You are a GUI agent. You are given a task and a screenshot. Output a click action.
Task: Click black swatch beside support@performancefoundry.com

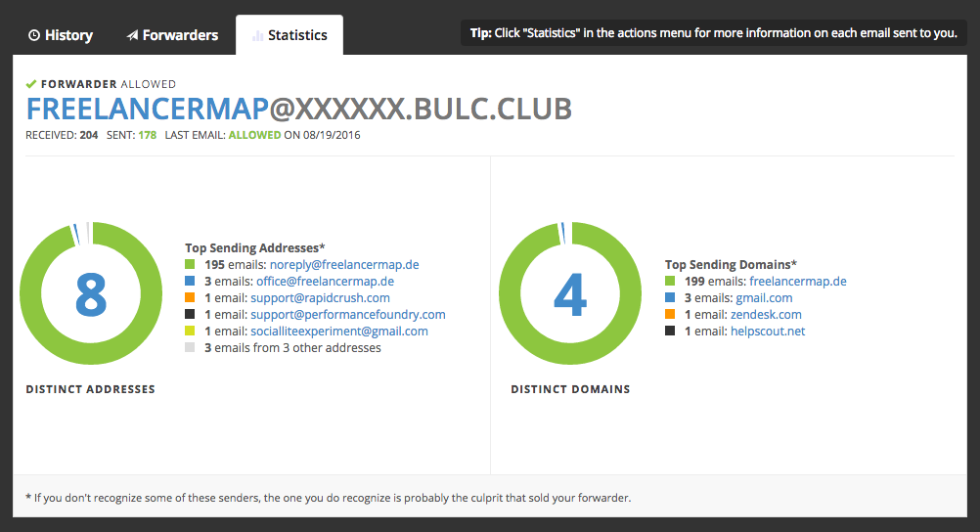click(190, 314)
